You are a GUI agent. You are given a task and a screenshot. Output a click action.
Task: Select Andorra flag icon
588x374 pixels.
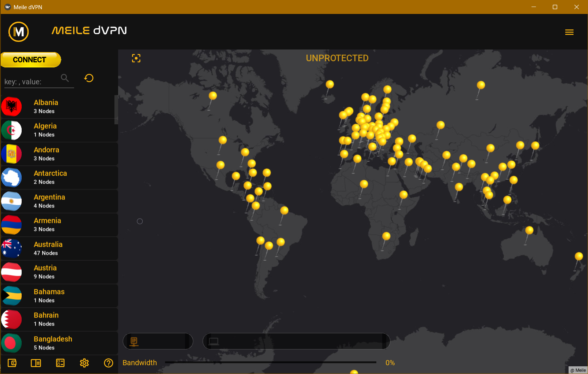[11, 154]
